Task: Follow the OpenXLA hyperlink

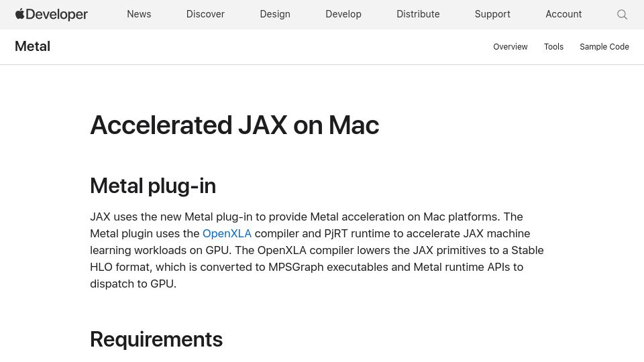Action: [x=227, y=233]
